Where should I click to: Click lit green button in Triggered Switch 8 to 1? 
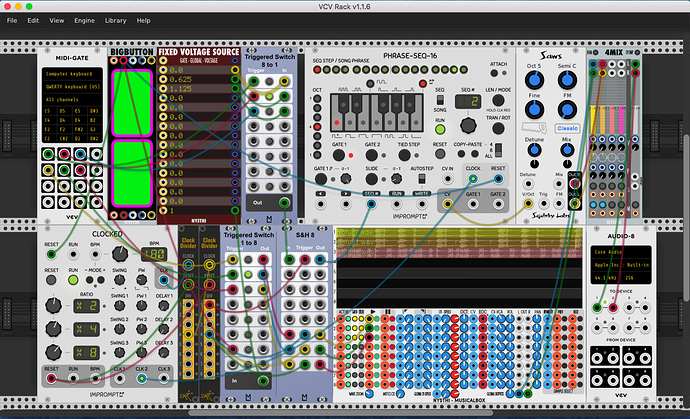click(269, 96)
